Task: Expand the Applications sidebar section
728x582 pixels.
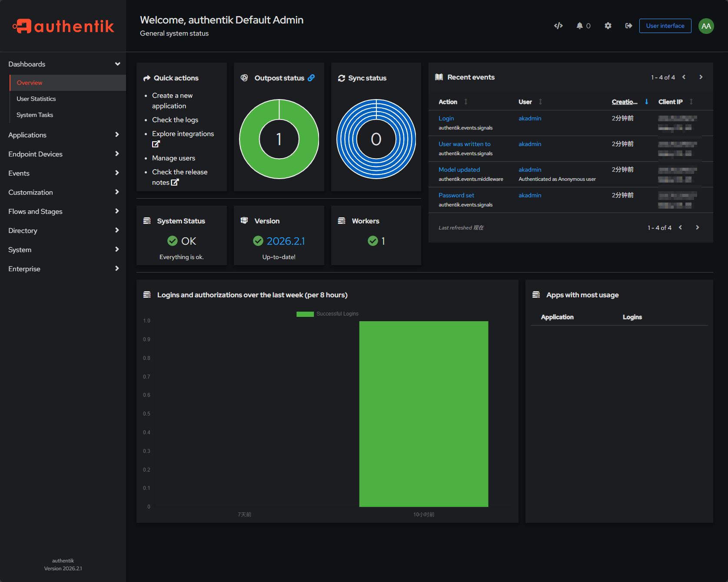Action: pos(63,135)
